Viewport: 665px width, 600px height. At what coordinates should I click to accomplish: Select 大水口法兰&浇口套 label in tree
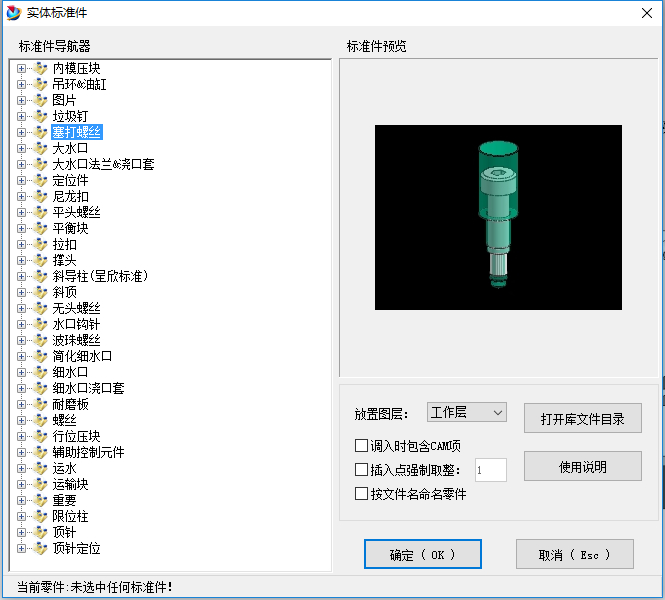pos(103,164)
